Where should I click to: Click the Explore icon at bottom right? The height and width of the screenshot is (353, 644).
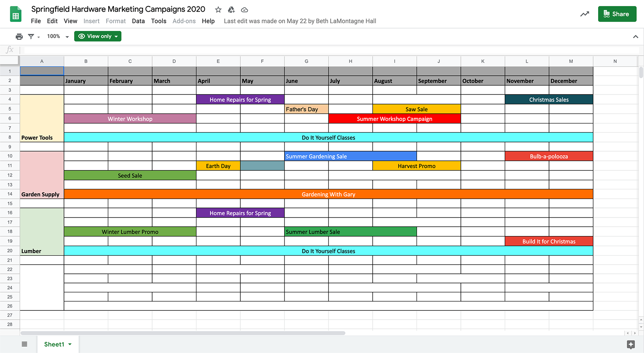click(631, 344)
